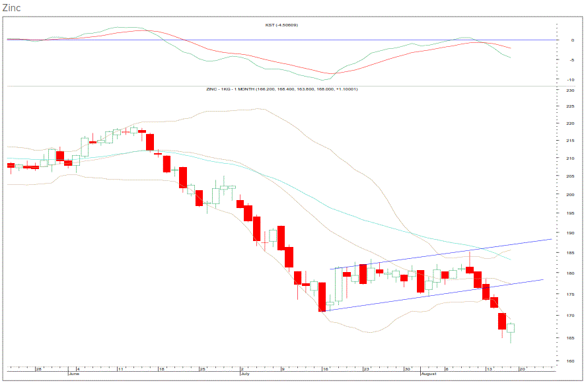The width and height of the screenshot is (588, 385).
Task: Select the 165 price axis label
Action: 570,338
